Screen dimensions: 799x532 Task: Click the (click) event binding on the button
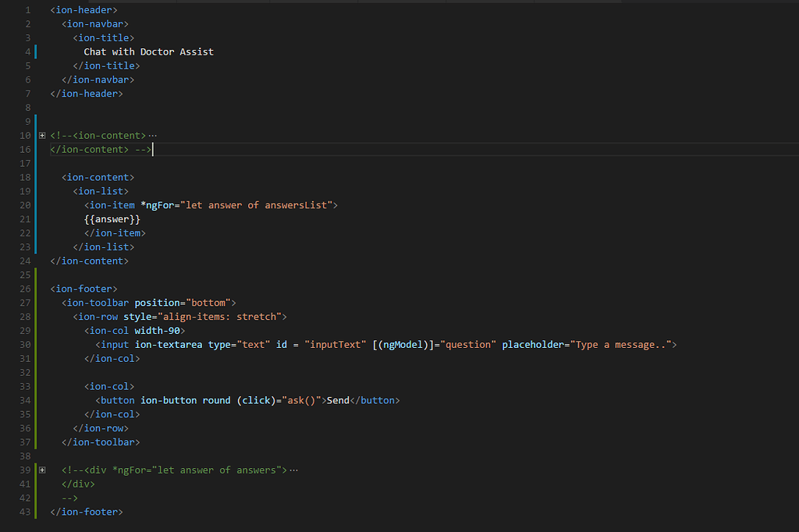point(256,400)
